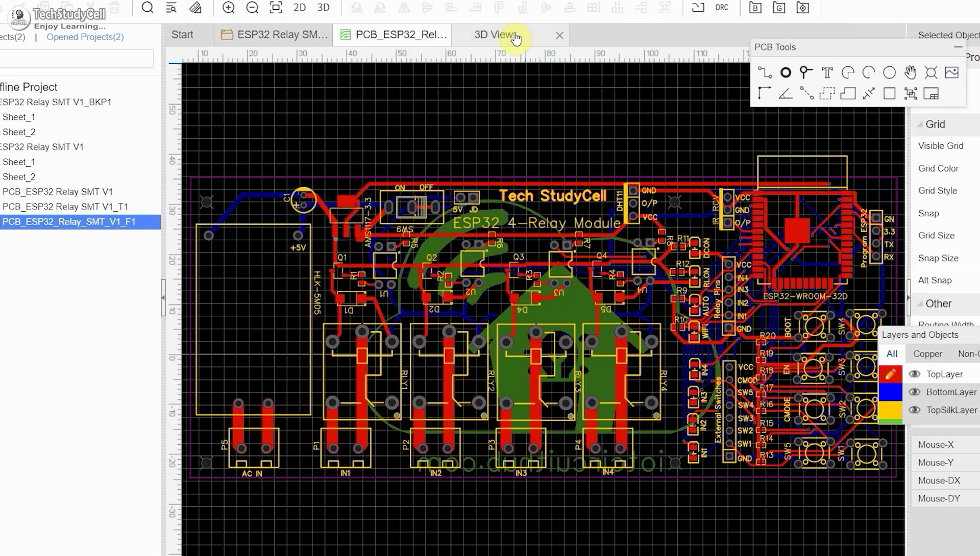Select the Group/Ungroup tool
The image size is (980, 556).
click(x=911, y=94)
